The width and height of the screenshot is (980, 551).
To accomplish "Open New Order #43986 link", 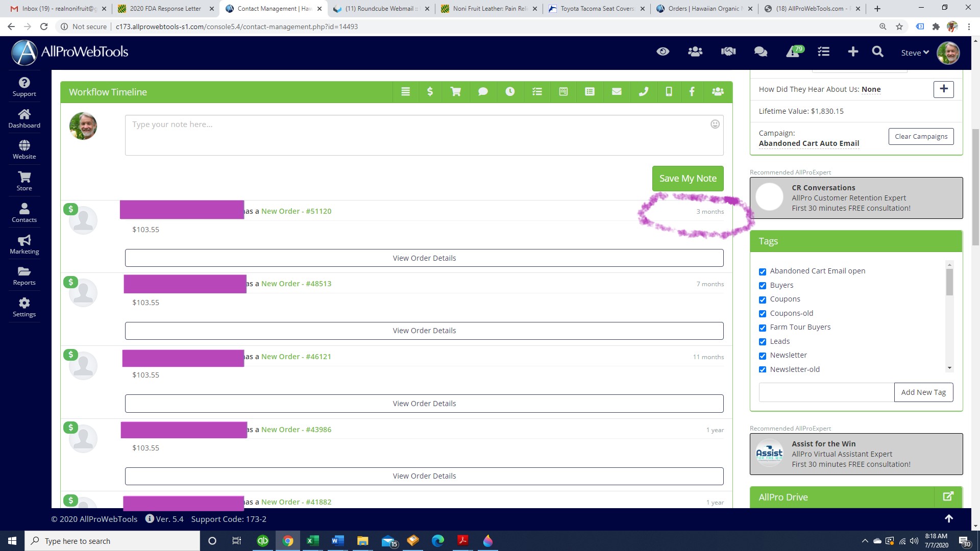I will (x=296, y=430).
